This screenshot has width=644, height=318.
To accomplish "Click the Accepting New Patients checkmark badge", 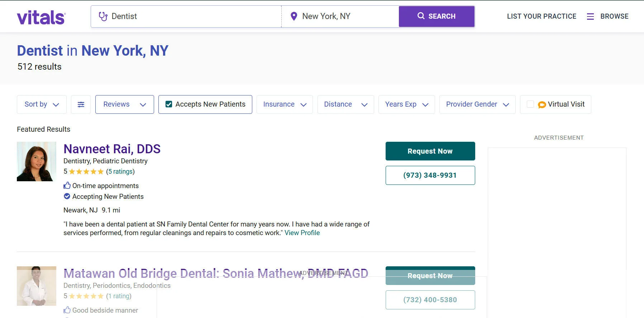I will coord(67,196).
